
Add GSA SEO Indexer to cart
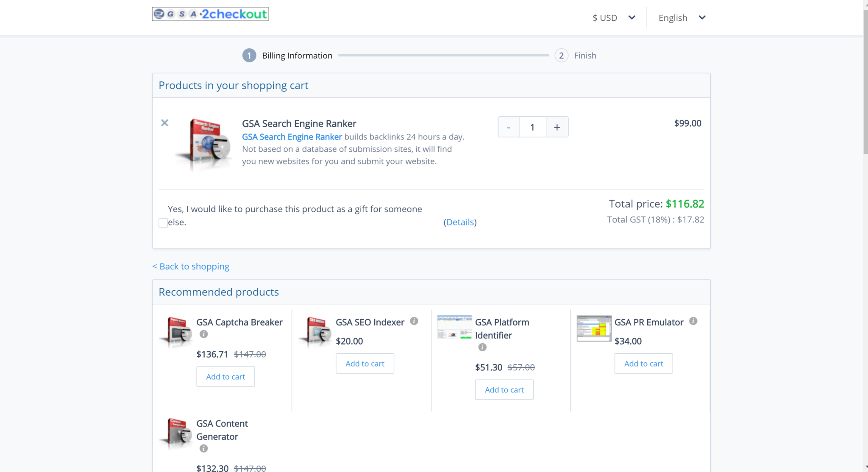coord(365,364)
